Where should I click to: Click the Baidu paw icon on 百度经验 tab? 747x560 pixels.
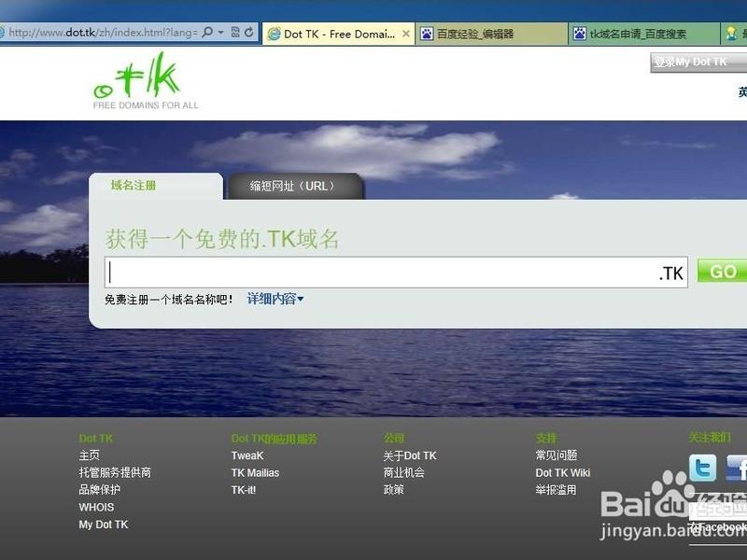(x=427, y=34)
